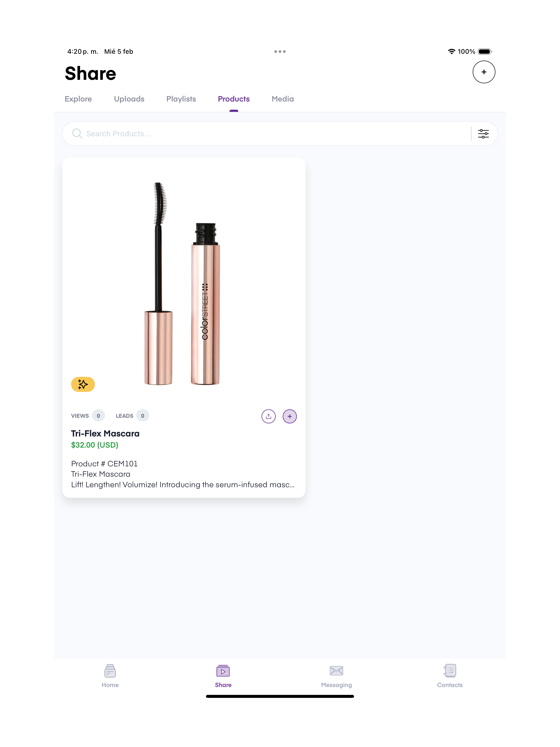Go to Contacts in bottom bar
The width and height of the screenshot is (560, 747).
click(x=449, y=675)
